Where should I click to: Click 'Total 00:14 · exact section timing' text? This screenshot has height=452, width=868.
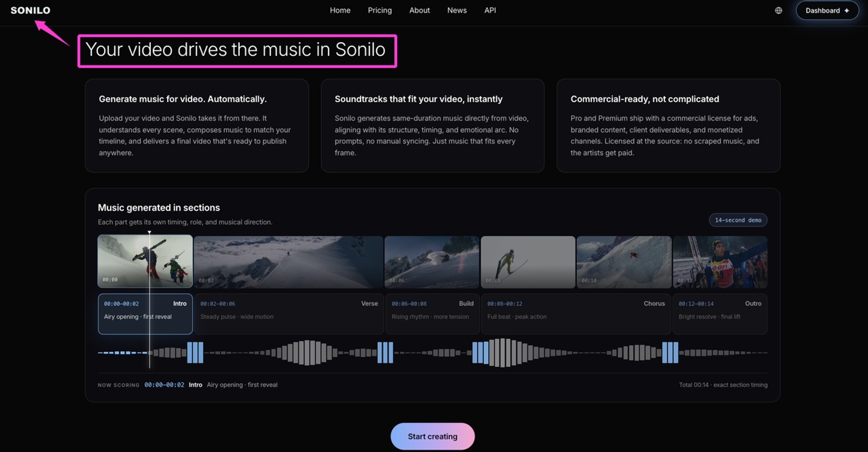click(x=723, y=385)
